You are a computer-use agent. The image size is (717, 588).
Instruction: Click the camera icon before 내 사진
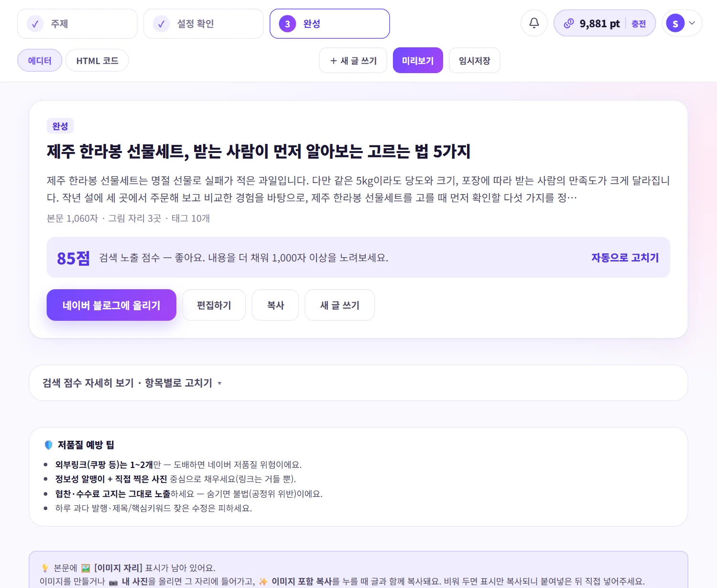[113, 582]
